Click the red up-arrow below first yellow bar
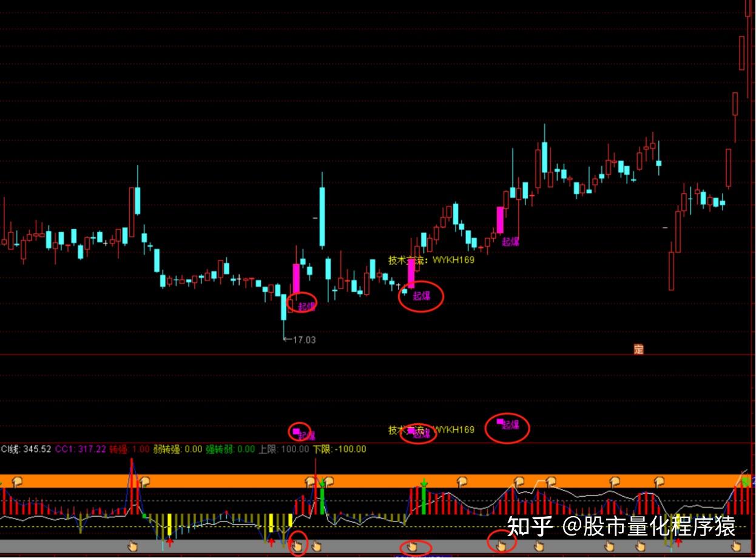 pyautogui.click(x=170, y=541)
